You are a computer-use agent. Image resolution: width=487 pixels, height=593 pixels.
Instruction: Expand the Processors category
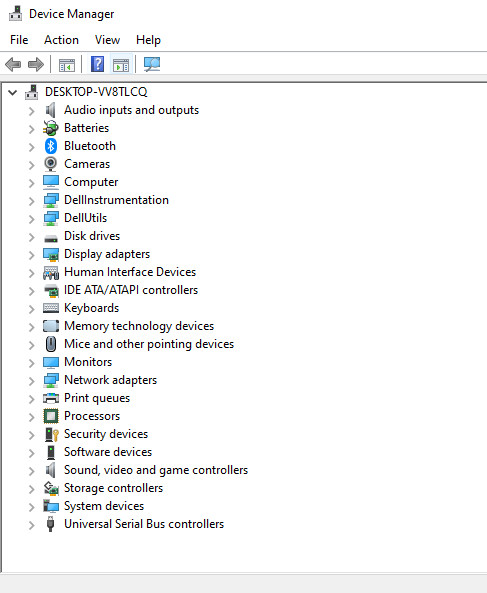[x=32, y=417]
